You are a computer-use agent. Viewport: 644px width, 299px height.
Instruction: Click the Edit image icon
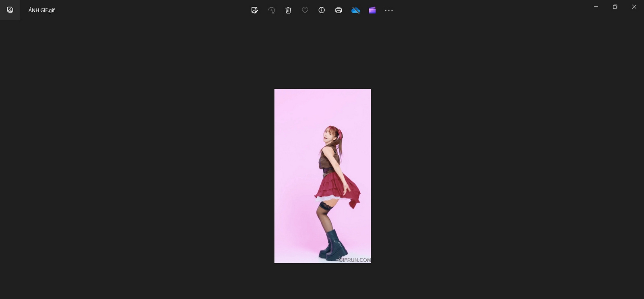tap(254, 10)
